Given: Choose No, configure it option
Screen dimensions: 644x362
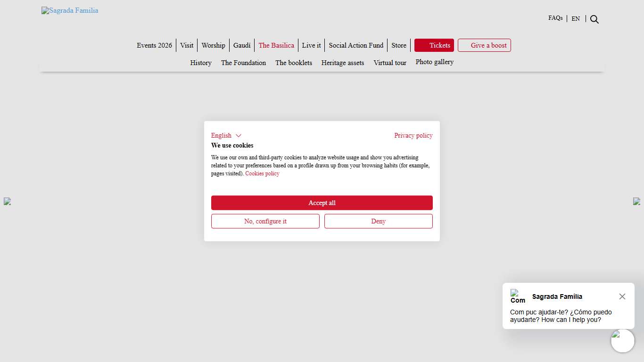Looking at the screenshot, I should pyautogui.click(x=265, y=221).
